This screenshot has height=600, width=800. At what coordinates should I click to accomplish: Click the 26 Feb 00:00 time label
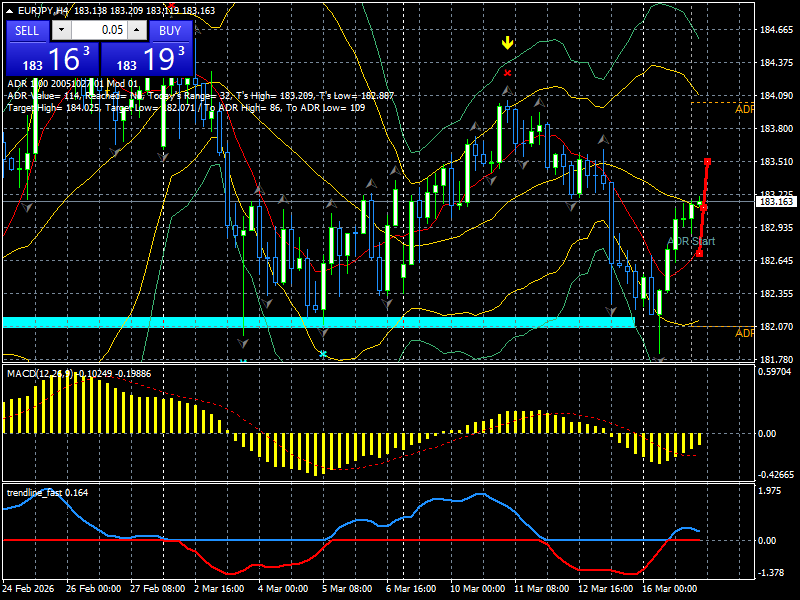[93, 588]
